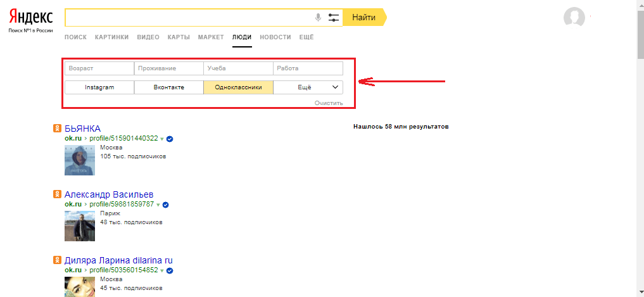Screen dimensions: 644x297
Task: Click the ok.ru profile/503560154852 URL
Action: [111, 270]
